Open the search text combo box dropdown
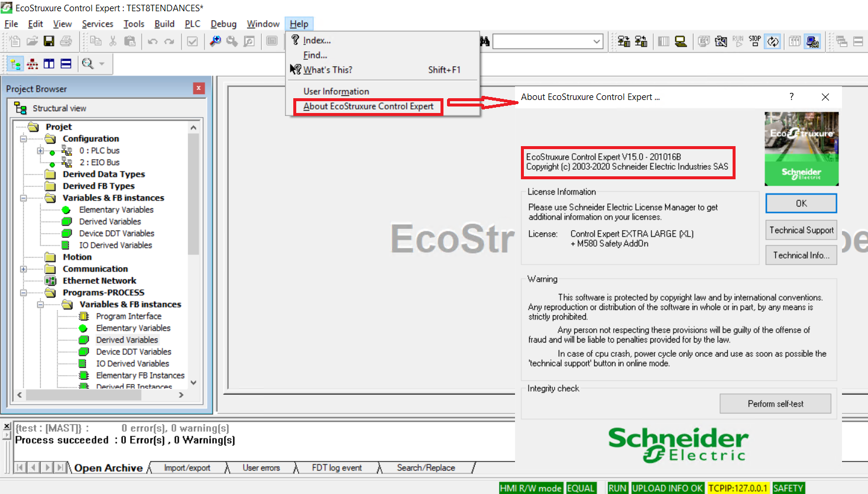The height and width of the screenshot is (494, 868). (x=597, y=41)
